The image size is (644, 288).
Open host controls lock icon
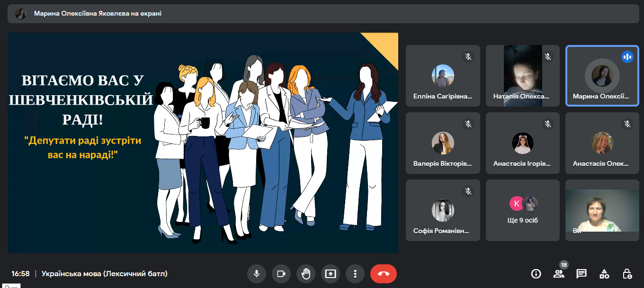pyautogui.click(x=627, y=274)
